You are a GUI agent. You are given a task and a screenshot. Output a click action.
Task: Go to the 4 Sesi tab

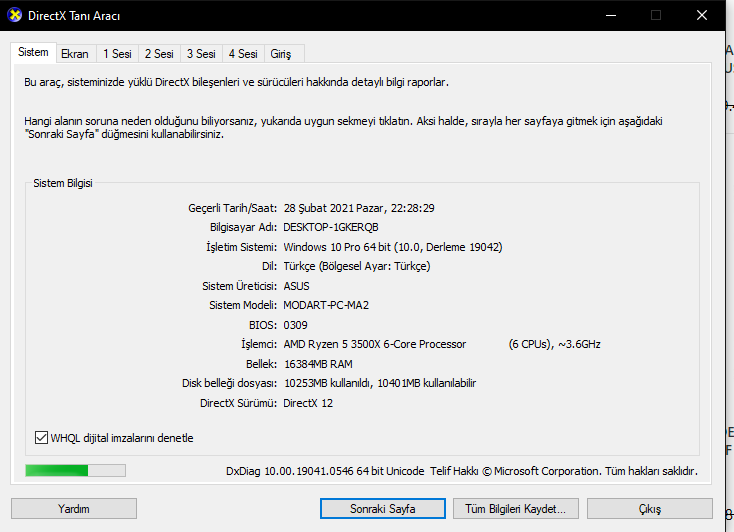tap(243, 54)
